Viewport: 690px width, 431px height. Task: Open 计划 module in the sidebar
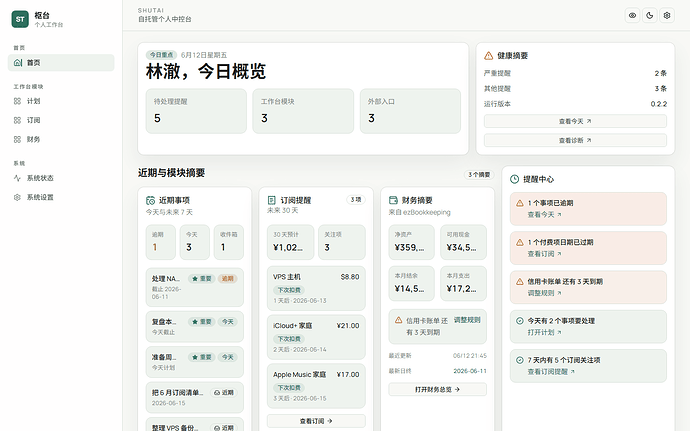[61, 101]
